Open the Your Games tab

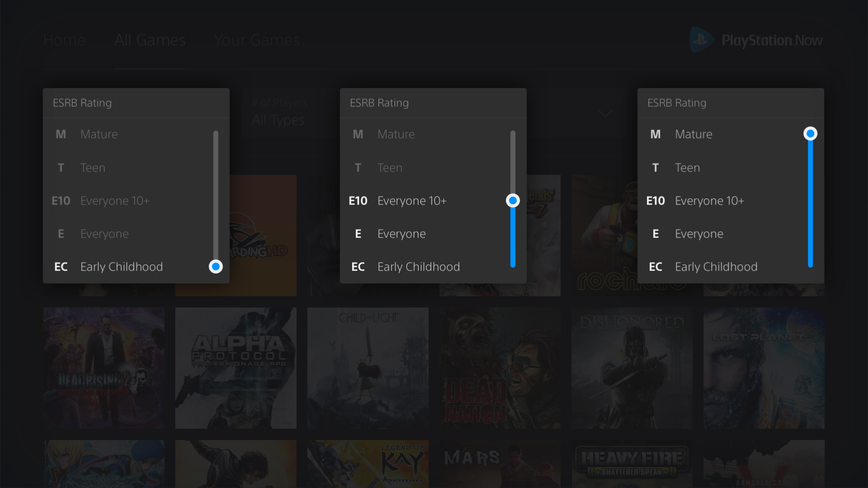click(x=256, y=40)
